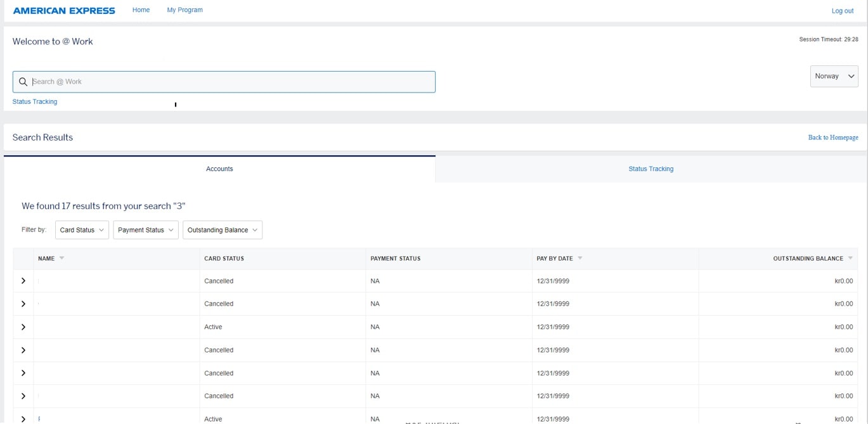868x424 pixels.
Task: Expand the fourth result row chevron
Action: tap(23, 350)
